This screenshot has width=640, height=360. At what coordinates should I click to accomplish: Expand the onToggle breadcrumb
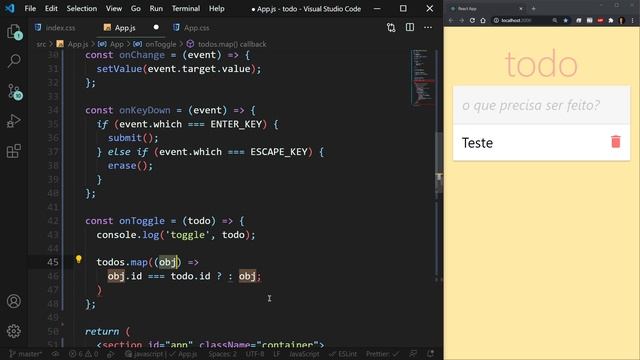(155, 44)
